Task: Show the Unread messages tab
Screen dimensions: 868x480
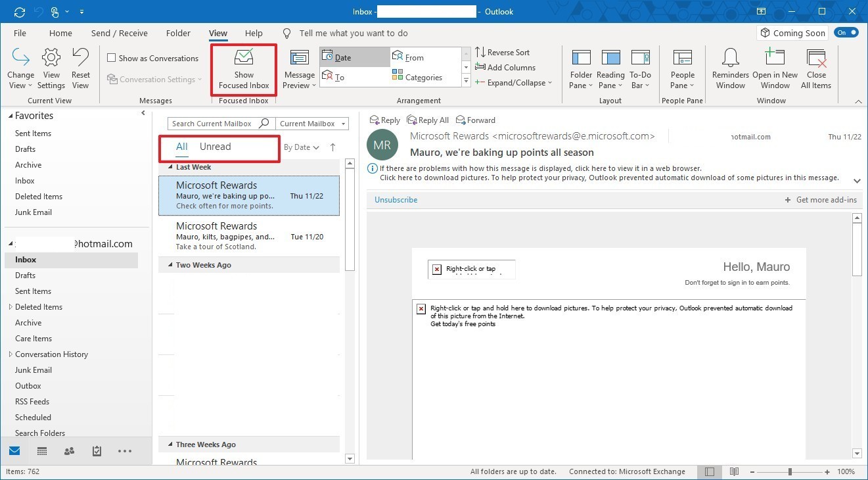Action: pyautogui.click(x=215, y=147)
